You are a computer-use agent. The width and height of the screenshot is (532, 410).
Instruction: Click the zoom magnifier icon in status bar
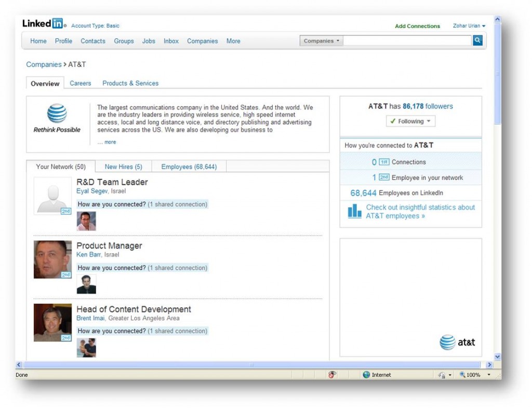(x=462, y=374)
